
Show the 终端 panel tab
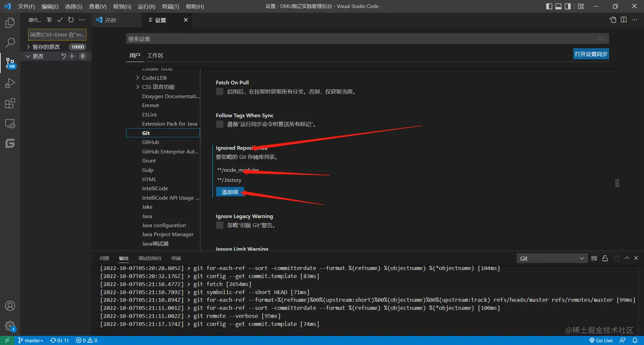176,258
